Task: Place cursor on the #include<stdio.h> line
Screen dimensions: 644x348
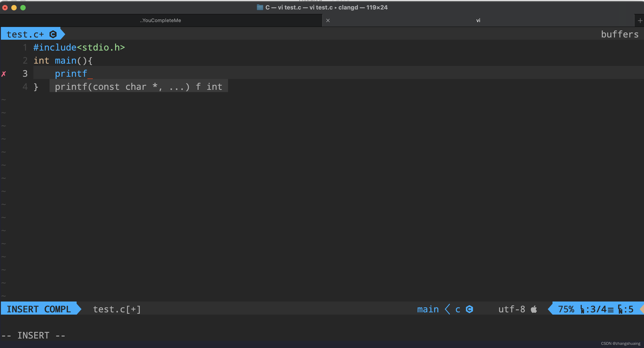Action: (79, 48)
